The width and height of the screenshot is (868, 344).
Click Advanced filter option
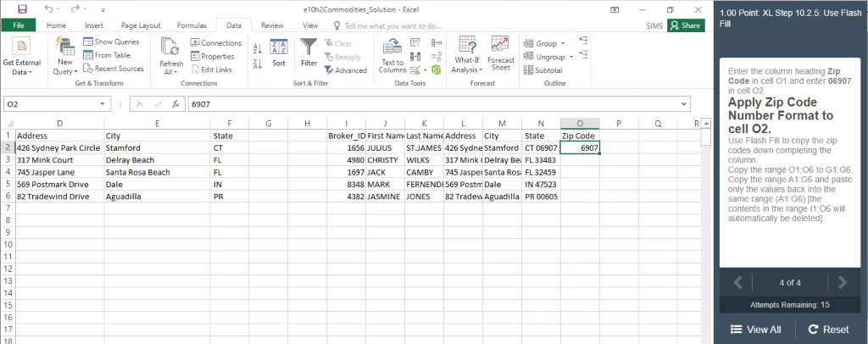coord(346,70)
